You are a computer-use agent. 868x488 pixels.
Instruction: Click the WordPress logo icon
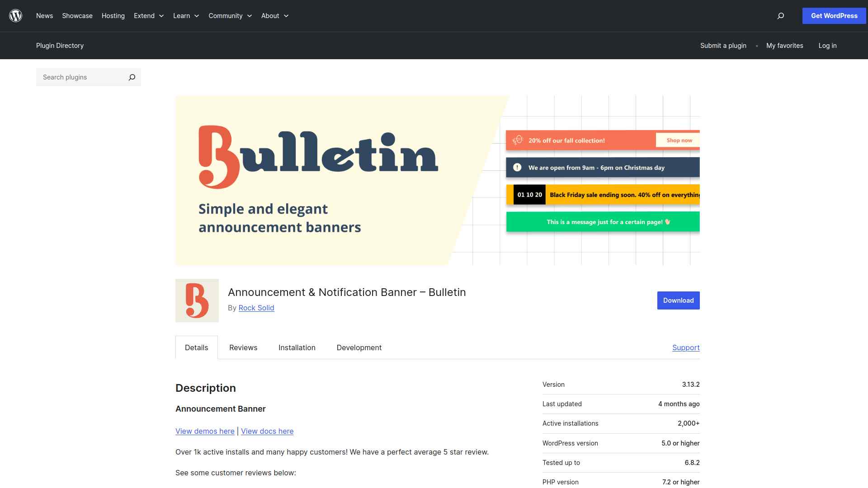[16, 16]
